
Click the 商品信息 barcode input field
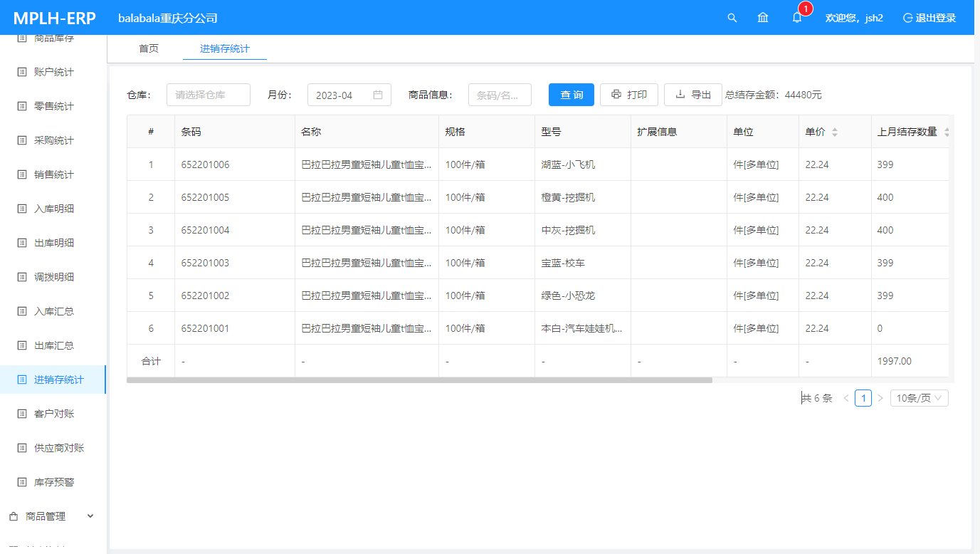click(x=500, y=95)
